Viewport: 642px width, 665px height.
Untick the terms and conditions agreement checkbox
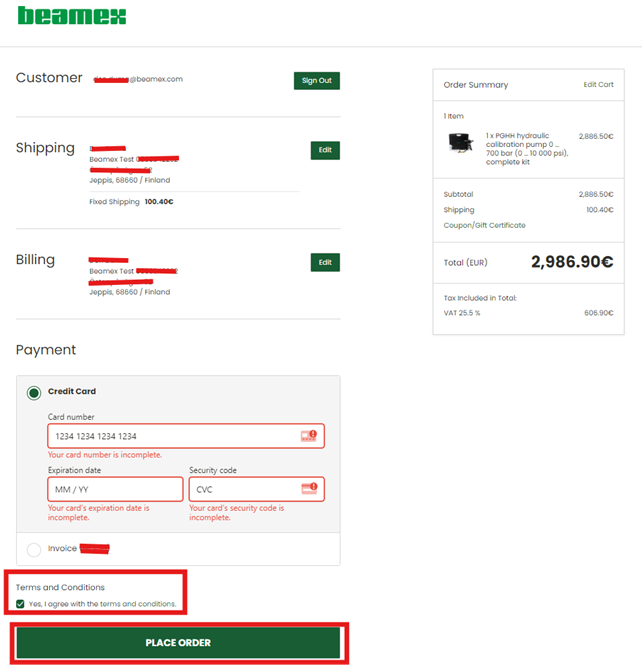click(x=20, y=604)
